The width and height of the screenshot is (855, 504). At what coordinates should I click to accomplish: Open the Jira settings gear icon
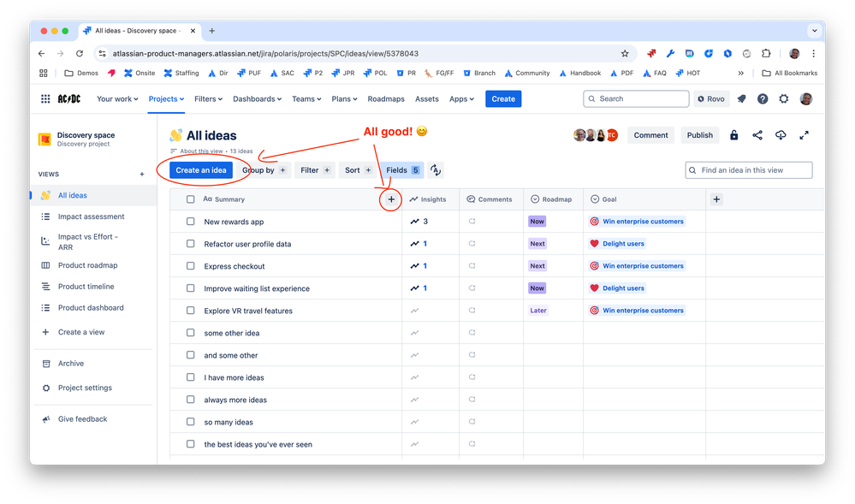point(784,98)
